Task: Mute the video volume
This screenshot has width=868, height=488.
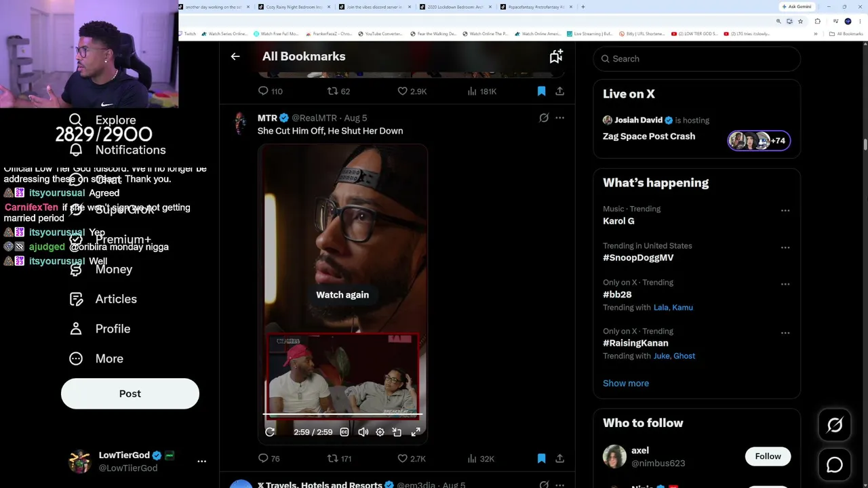Action: point(363,432)
